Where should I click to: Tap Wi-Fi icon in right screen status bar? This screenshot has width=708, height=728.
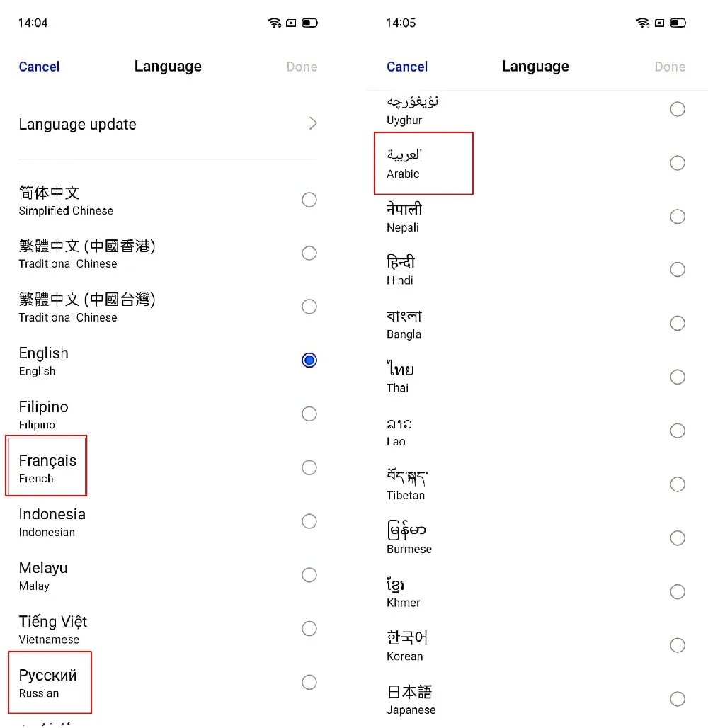(x=643, y=22)
